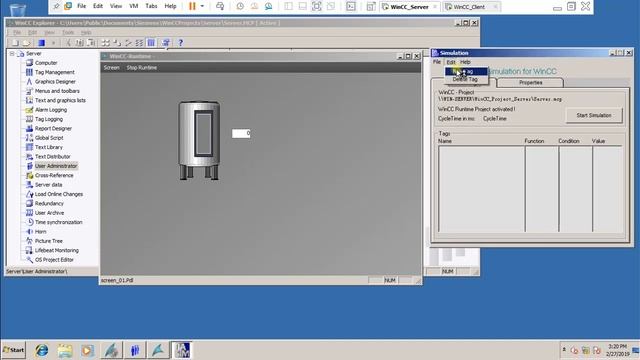The height and width of the screenshot is (360, 640).
Task: Open Picture Tree editor
Action: click(x=49, y=241)
